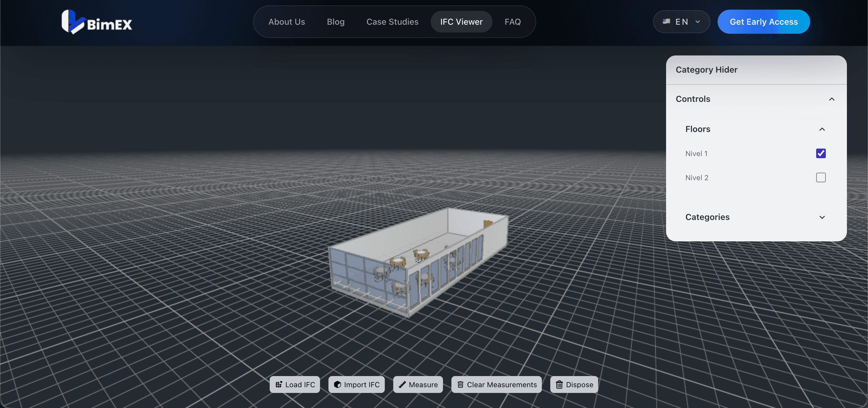This screenshot has height=408, width=868.
Task: Click the Controls heading text
Action: [x=693, y=99]
